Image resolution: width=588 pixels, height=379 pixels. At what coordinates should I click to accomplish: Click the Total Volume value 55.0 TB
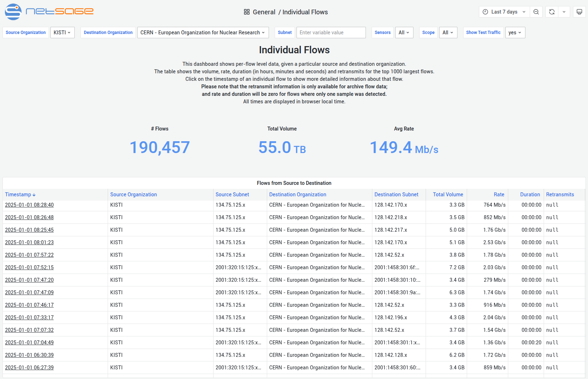(x=282, y=147)
